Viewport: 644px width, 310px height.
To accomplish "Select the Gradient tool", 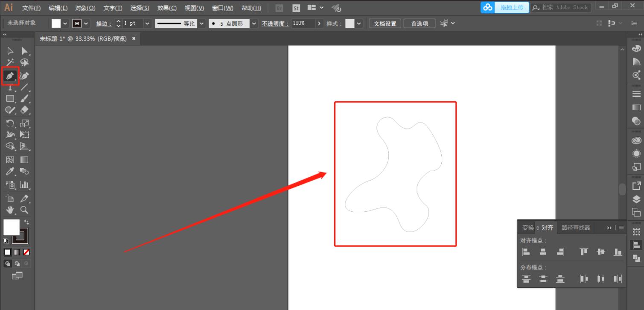I will coord(24,160).
